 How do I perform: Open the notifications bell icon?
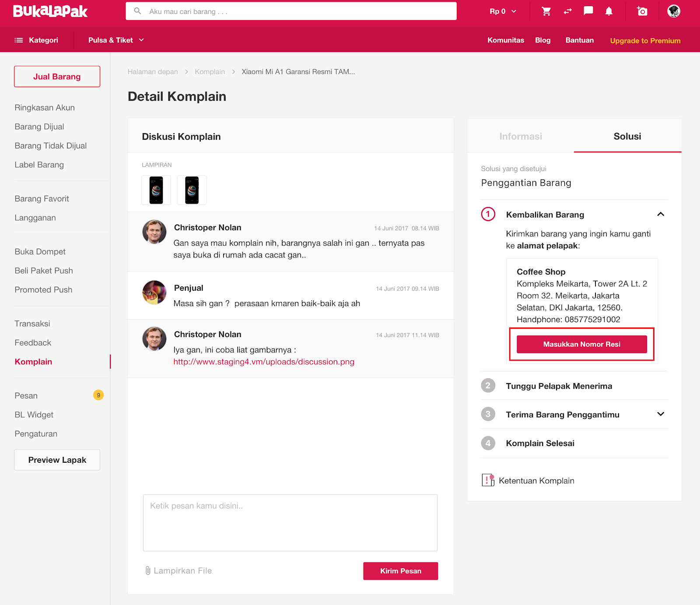tap(609, 11)
